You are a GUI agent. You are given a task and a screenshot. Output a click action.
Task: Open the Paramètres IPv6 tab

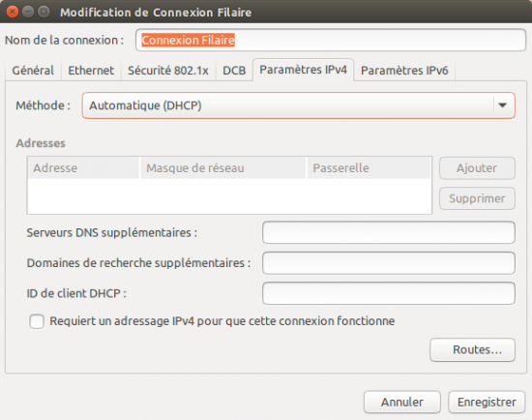(x=404, y=71)
